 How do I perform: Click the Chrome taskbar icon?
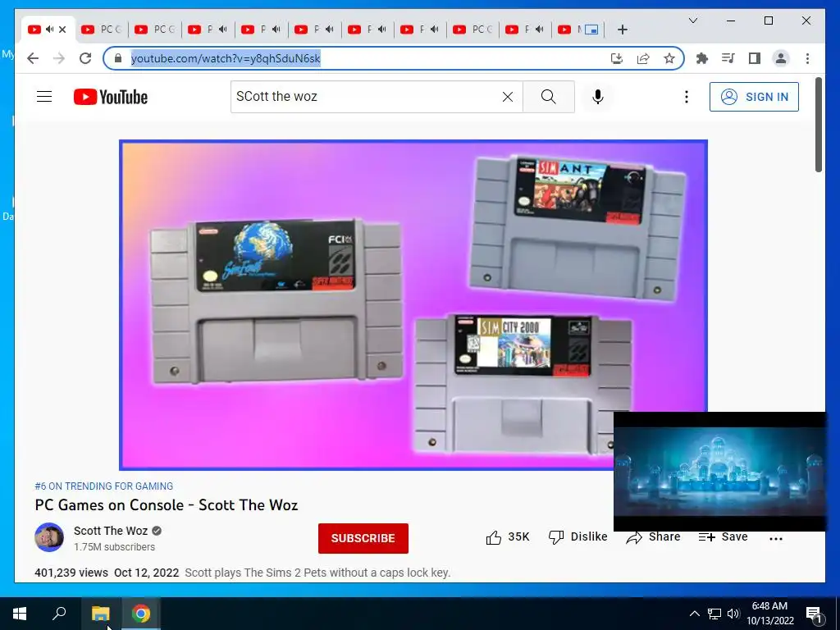pyautogui.click(x=140, y=614)
